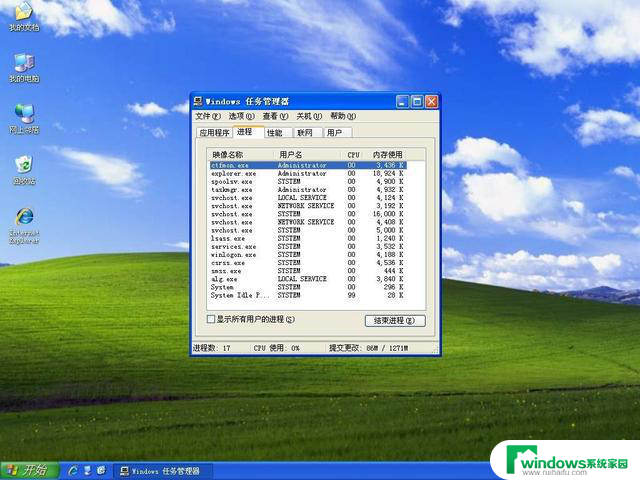Select the taskmgr.exe process row

[x=308, y=190]
